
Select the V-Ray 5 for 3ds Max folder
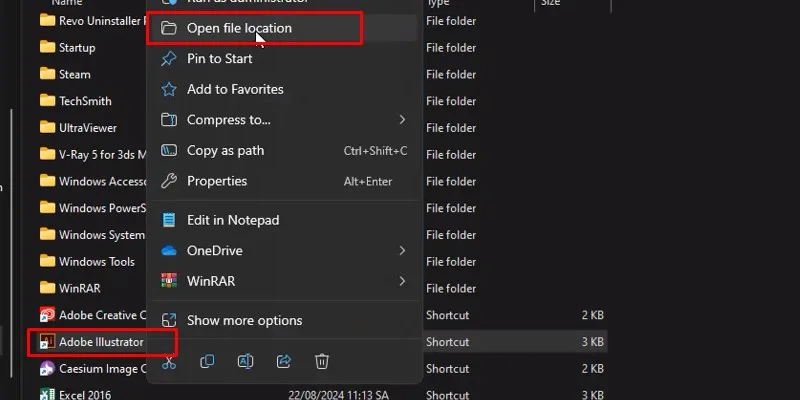coord(103,155)
